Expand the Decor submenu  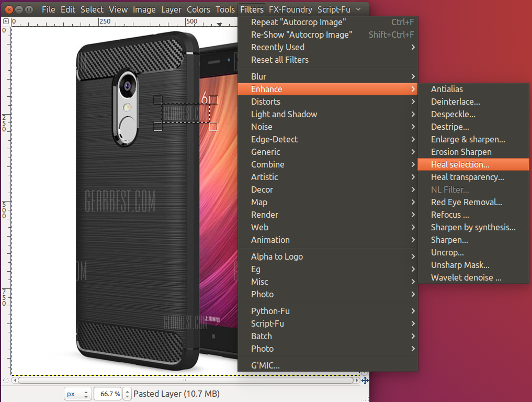coord(328,189)
